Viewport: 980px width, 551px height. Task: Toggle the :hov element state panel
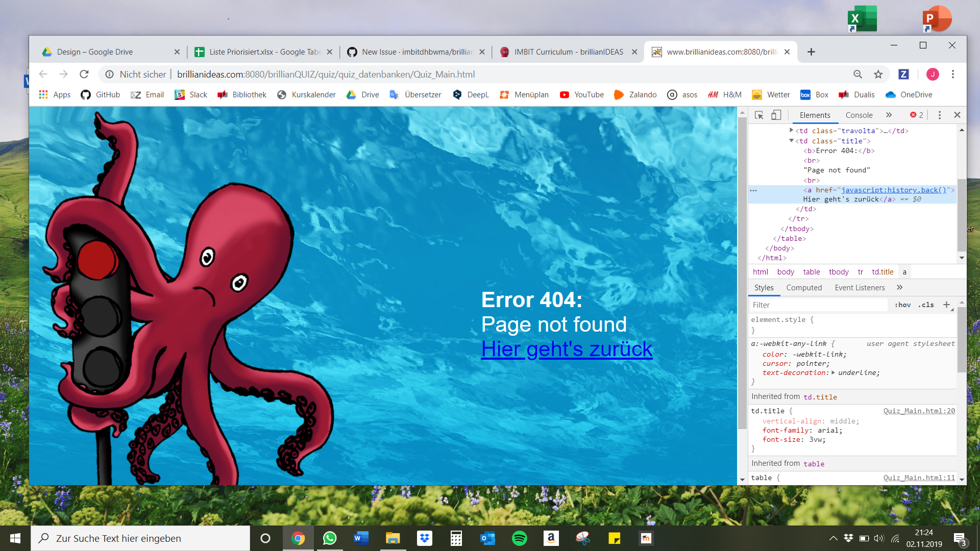click(x=902, y=305)
